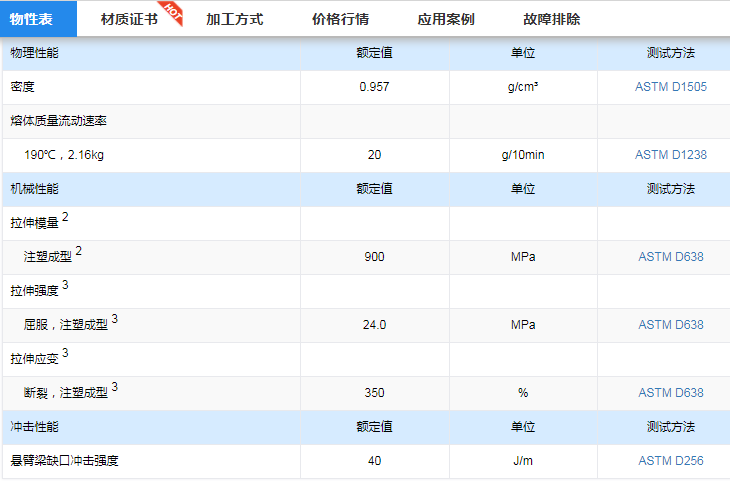Select the 悬臂梁缺口冲击强度 row label

point(64,461)
